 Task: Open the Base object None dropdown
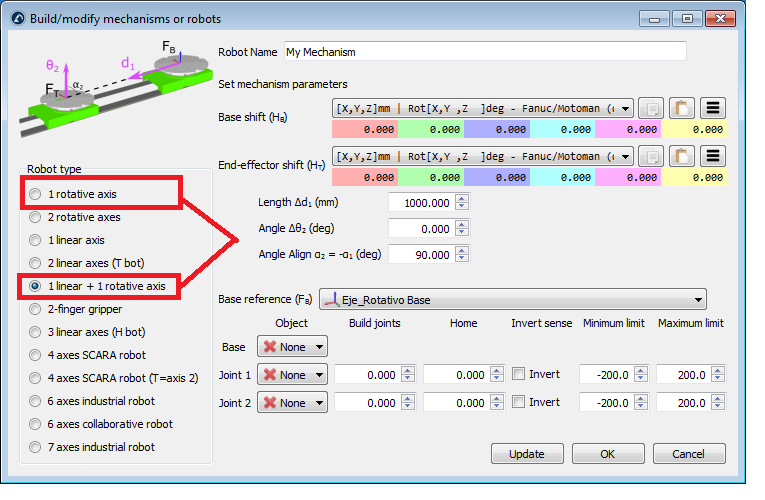292,347
